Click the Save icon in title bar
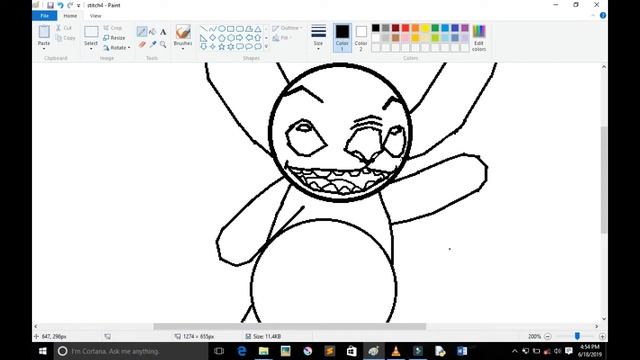The image size is (640, 360). point(50,5)
